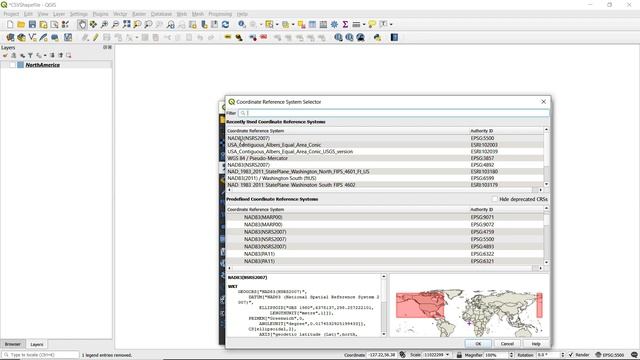Refresh the map canvas with the blue arrows icon
Screen dimensions: 640x360
click(225, 24)
